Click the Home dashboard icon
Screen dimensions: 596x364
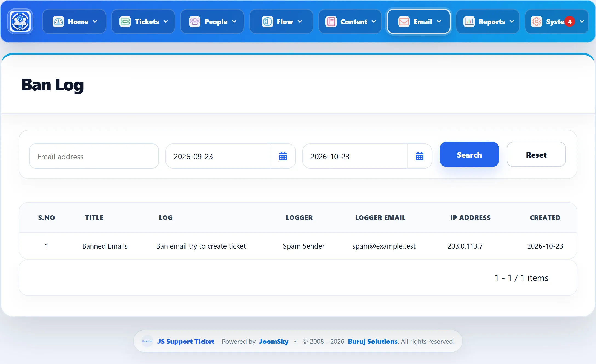pyautogui.click(x=58, y=21)
